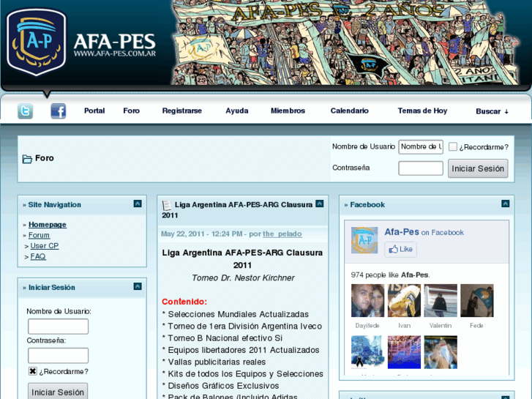The width and height of the screenshot is (532, 399).
Task: Click the Liga Argentina article title
Action: point(237,210)
